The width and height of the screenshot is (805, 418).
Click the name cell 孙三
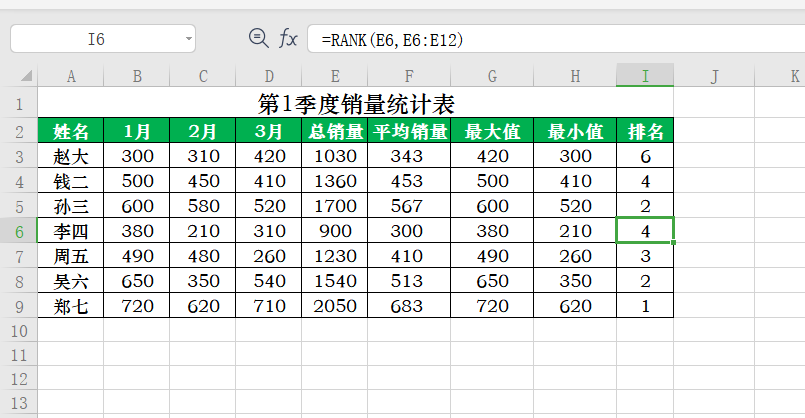(x=71, y=206)
